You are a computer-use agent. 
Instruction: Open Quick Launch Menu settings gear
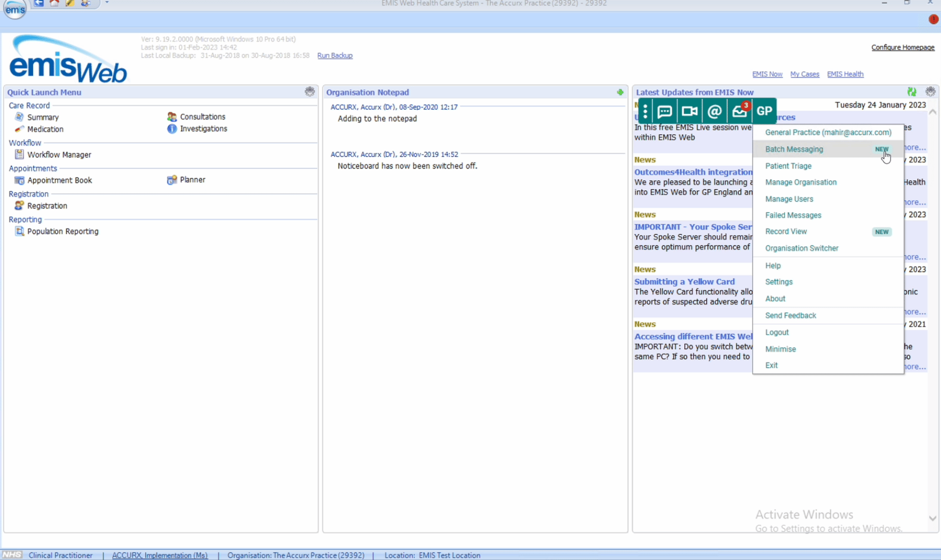point(310,91)
